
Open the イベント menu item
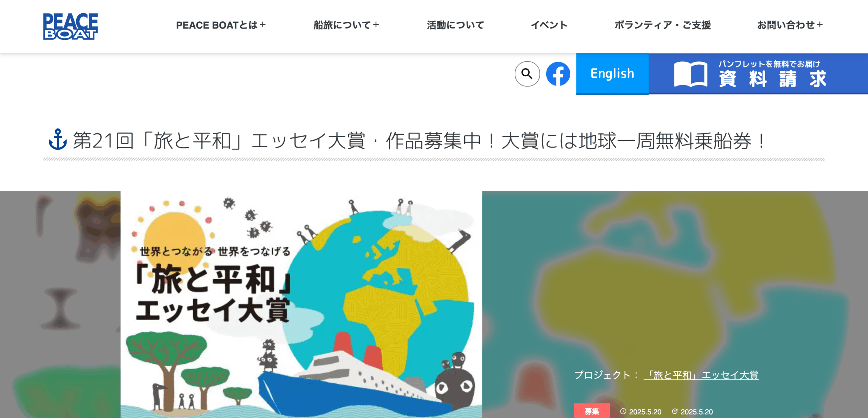pyautogui.click(x=549, y=25)
